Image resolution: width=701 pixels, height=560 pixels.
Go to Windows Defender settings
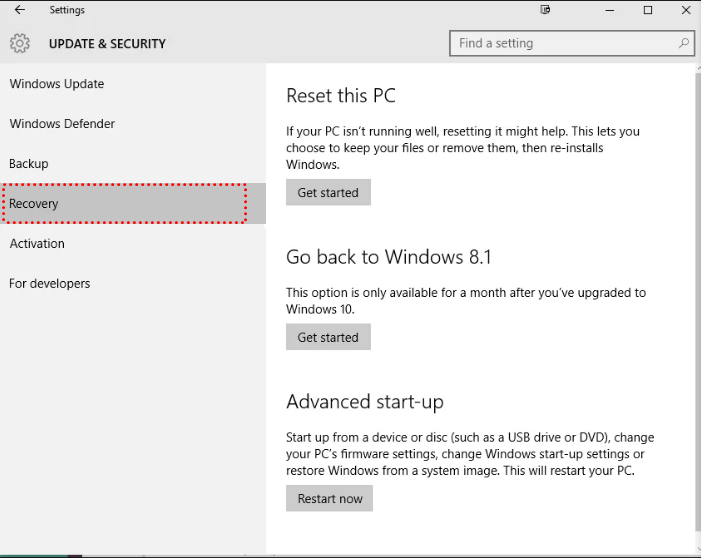click(x=62, y=124)
